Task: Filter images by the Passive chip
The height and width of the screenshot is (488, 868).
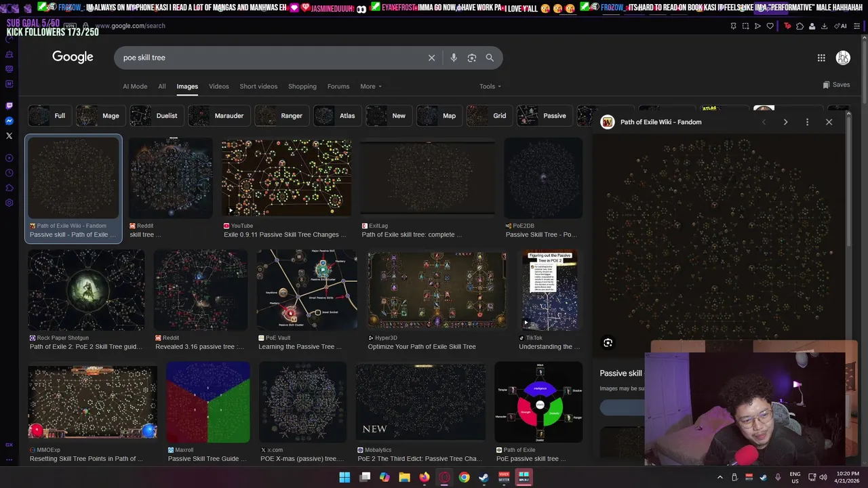Action: point(544,116)
